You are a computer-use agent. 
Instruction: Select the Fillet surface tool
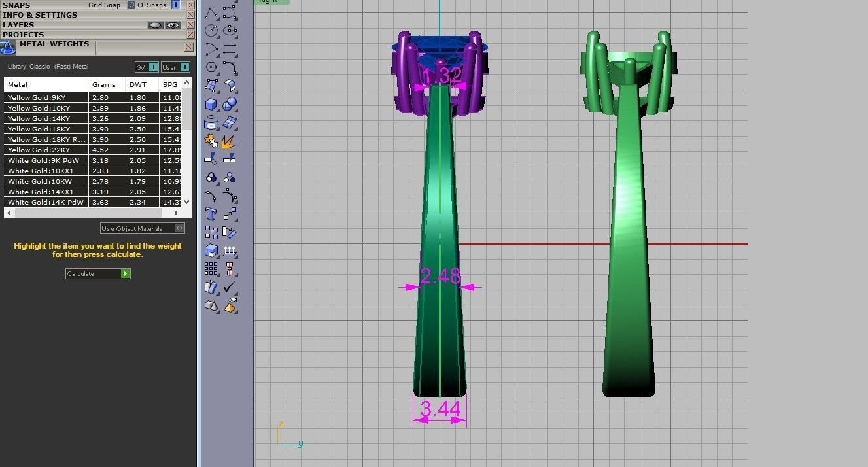(230, 86)
